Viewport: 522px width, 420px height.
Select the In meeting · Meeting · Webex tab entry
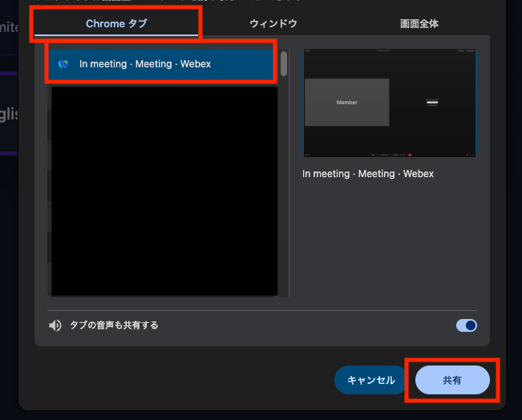click(x=161, y=64)
